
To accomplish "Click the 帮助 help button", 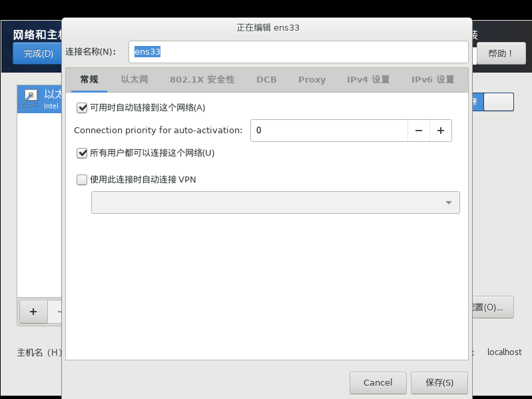I will coord(501,53).
